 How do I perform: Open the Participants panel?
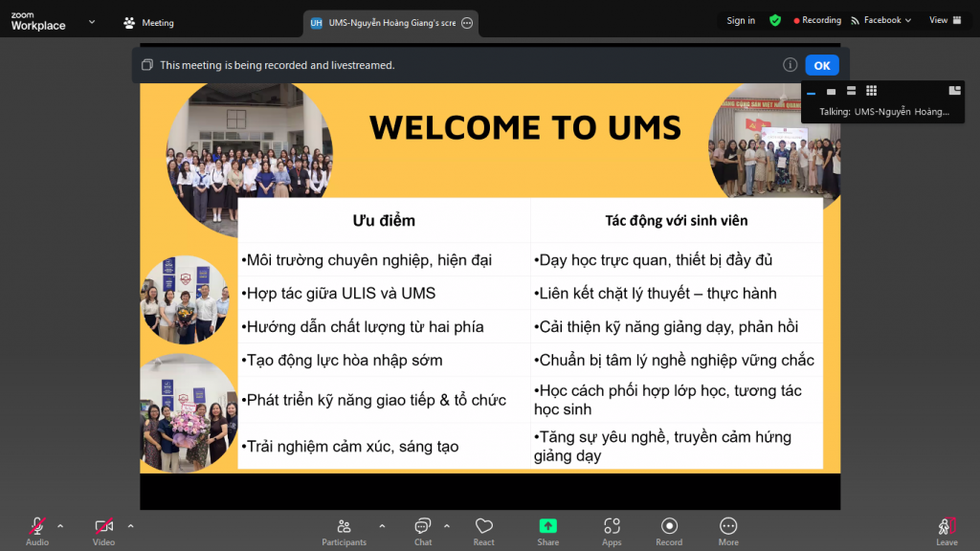click(344, 532)
